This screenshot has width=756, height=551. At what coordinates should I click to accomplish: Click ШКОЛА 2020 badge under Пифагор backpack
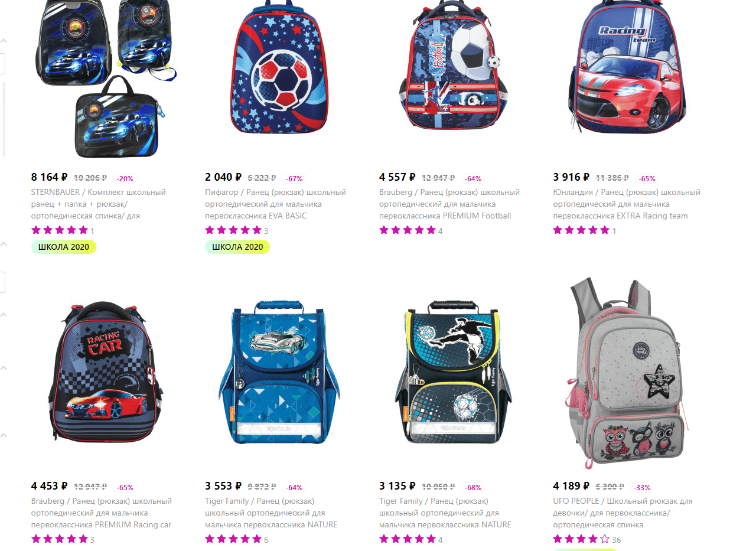point(237,247)
